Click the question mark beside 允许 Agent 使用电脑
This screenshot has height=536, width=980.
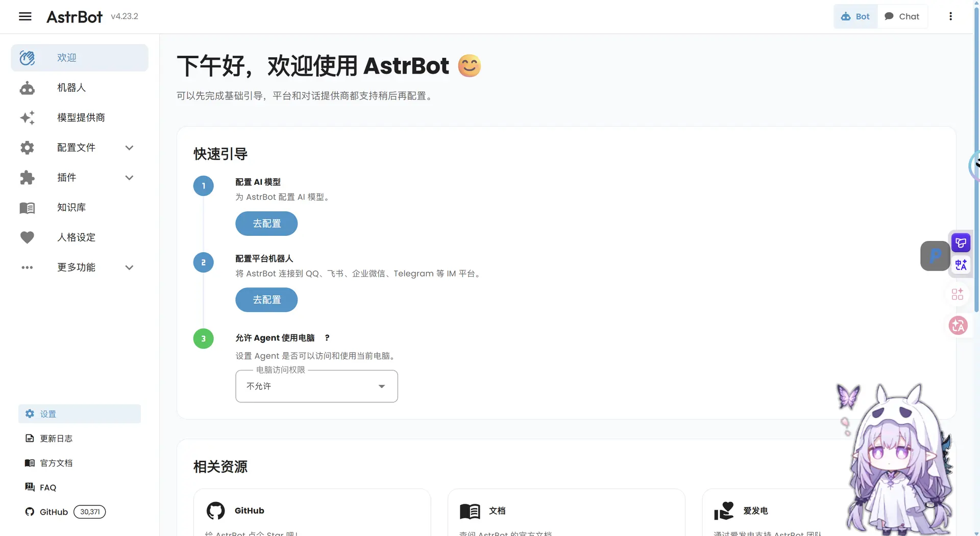click(x=327, y=338)
